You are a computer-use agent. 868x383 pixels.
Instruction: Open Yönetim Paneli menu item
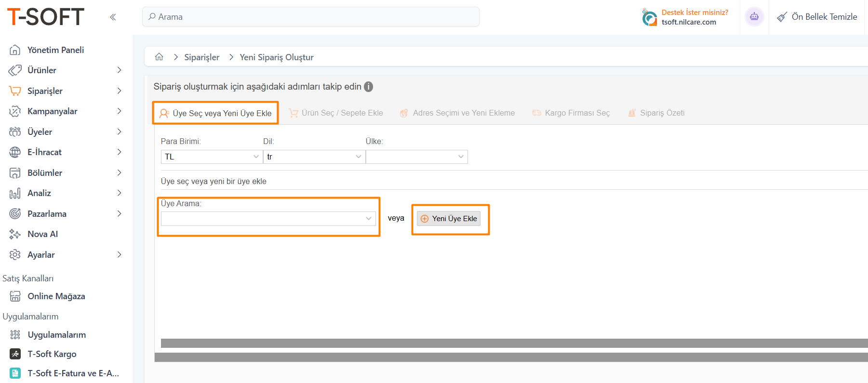click(55, 50)
